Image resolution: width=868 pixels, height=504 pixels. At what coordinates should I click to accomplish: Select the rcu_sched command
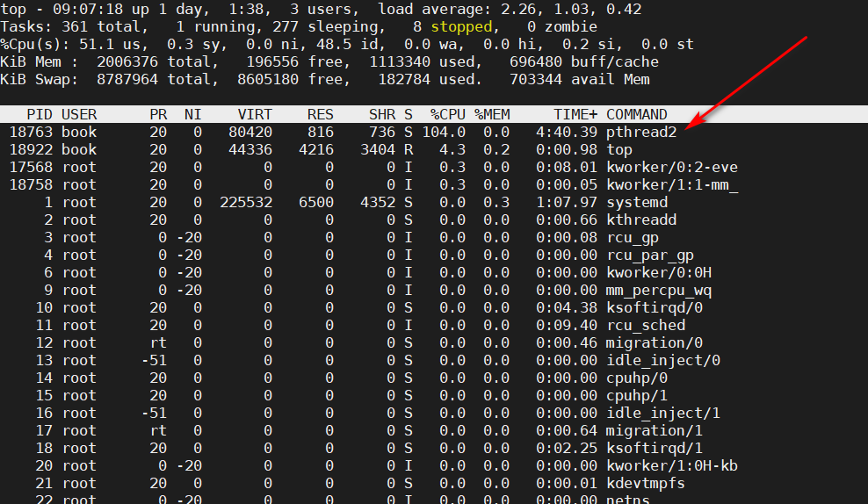pos(646,325)
